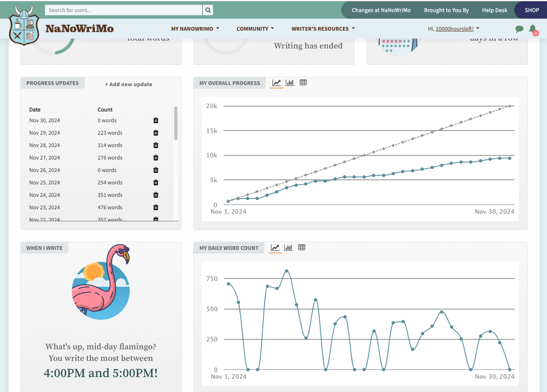Screen dimensions: 547x392
Task: Delete the Nov 28, 2024 update
Action: (156, 145)
